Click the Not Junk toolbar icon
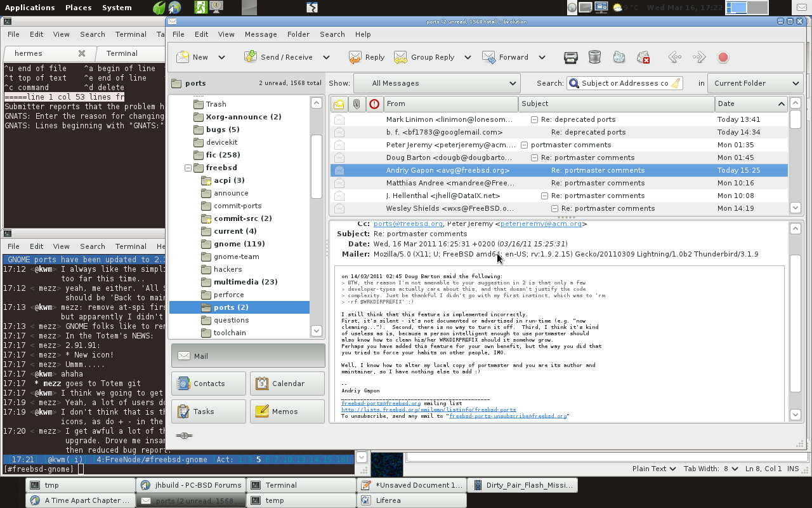The width and height of the screenshot is (812, 508). coord(643,57)
